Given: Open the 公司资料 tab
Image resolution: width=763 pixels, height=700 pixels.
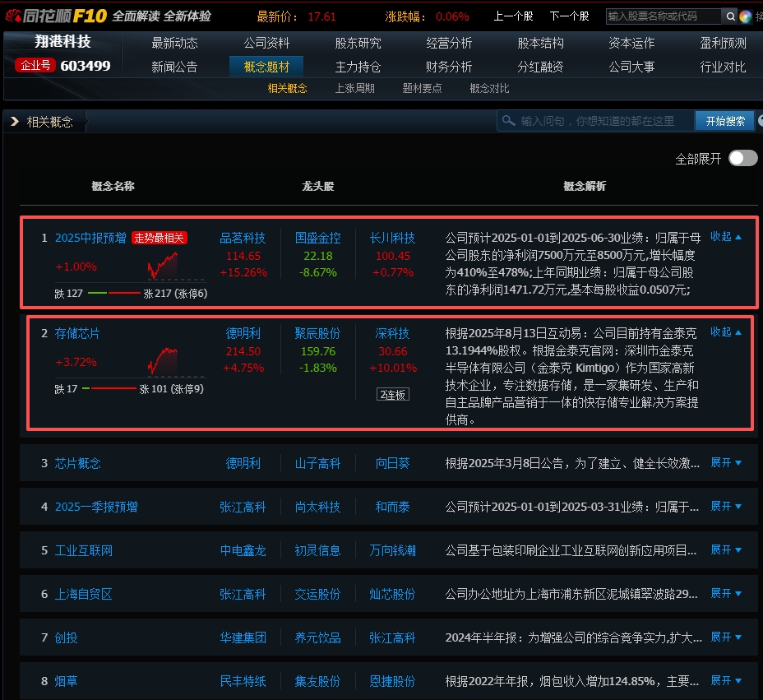Looking at the screenshot, I should pos(266,44).
